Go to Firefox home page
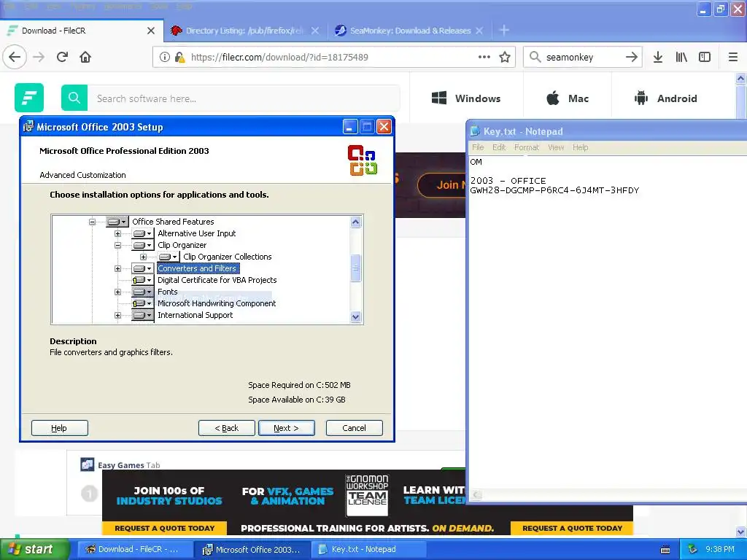 click(85, 57)
